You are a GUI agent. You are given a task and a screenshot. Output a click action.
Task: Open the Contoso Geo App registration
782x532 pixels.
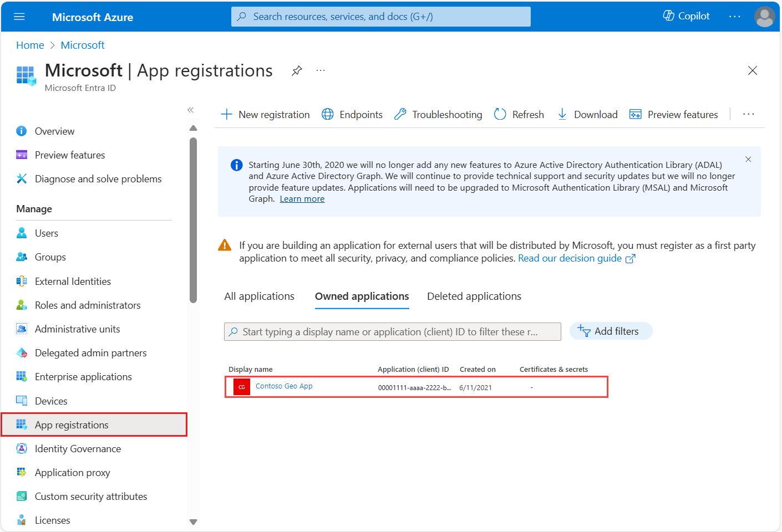(284, 386)
